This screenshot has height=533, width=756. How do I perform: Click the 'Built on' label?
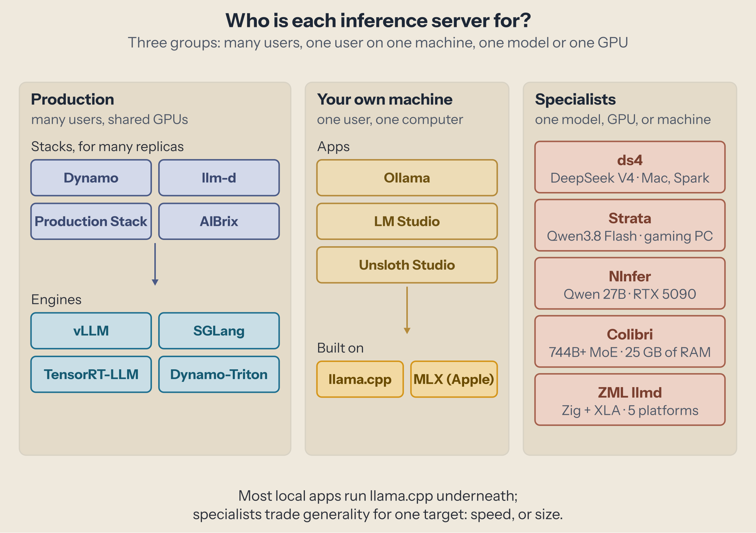[341, 348]
